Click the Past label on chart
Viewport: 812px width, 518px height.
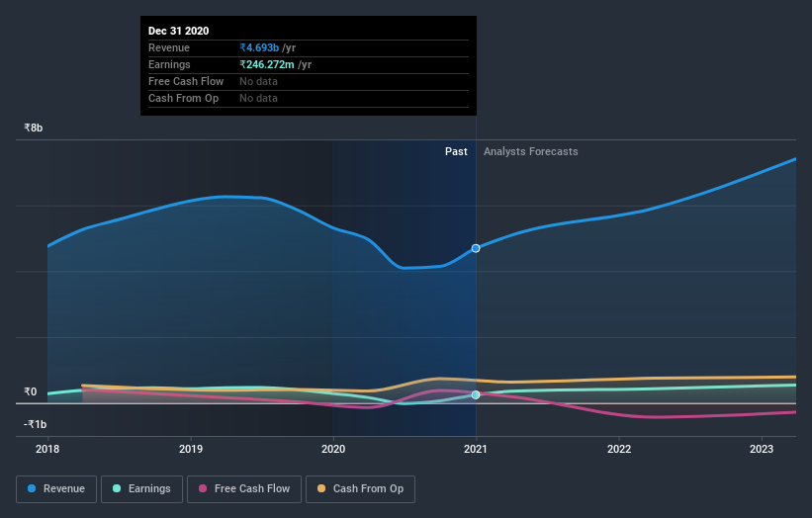(456, 151)
